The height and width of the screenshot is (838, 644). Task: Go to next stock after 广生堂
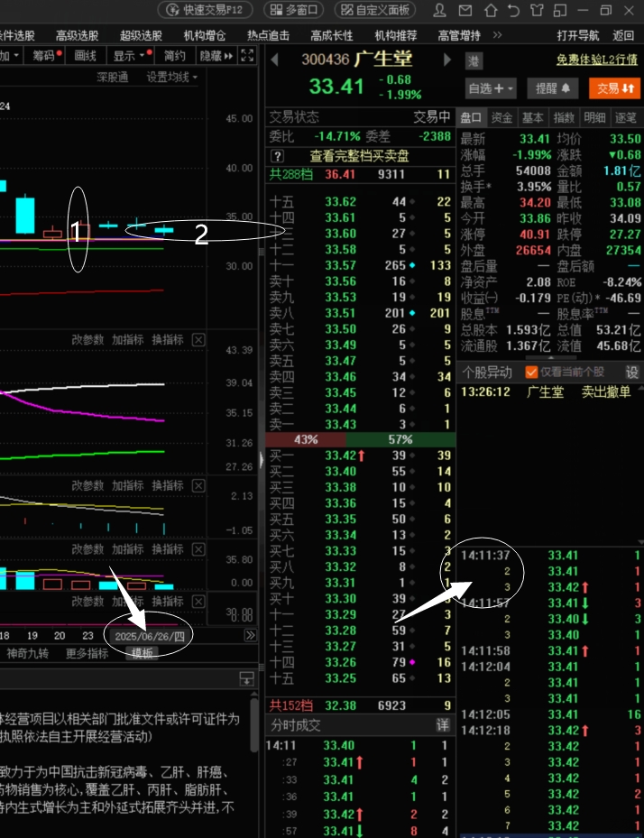[x=446, y=60]
